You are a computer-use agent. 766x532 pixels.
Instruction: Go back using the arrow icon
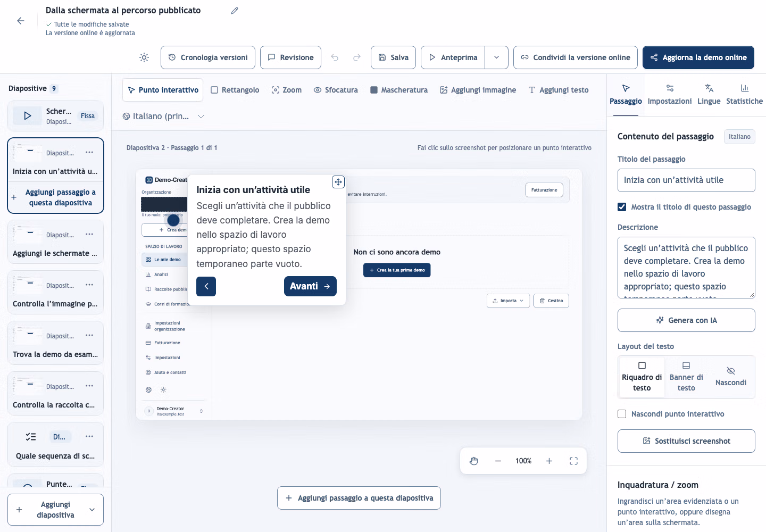click(21, 21)
